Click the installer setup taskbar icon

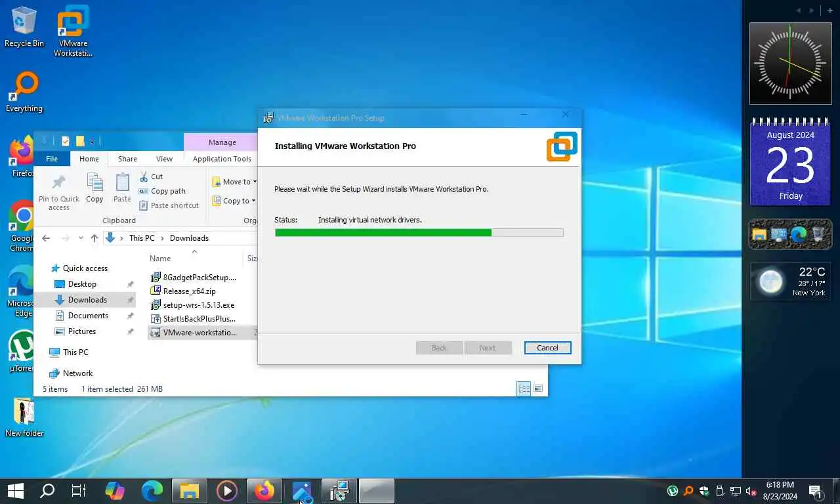(x=339, y=490)
